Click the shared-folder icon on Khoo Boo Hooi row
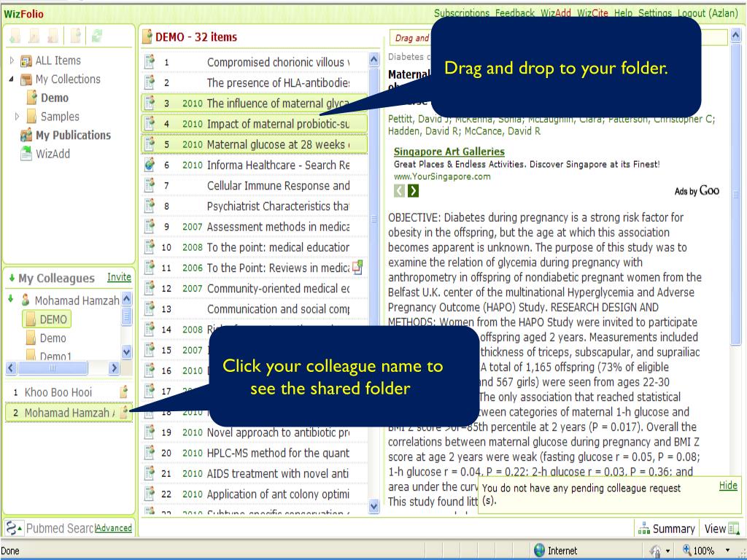747x560 pixels. tap(124, 392)
